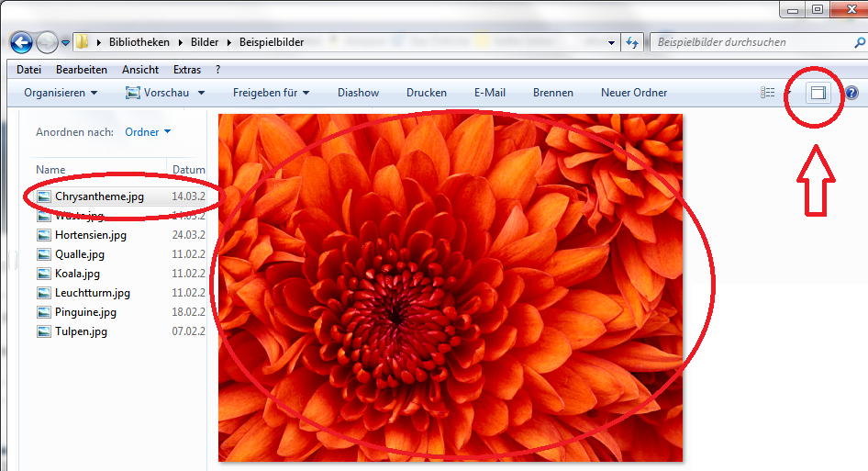Screen dimensions: 868x471
Task: Toggle the preview pane button
Action: click(x=818, y=93)
